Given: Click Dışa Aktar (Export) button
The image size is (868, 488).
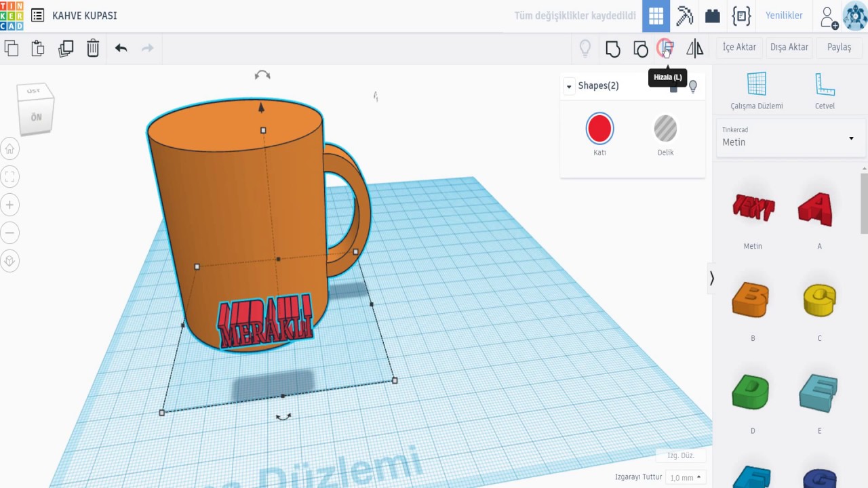Looking at the screenshot, I should tap(789, 47).
